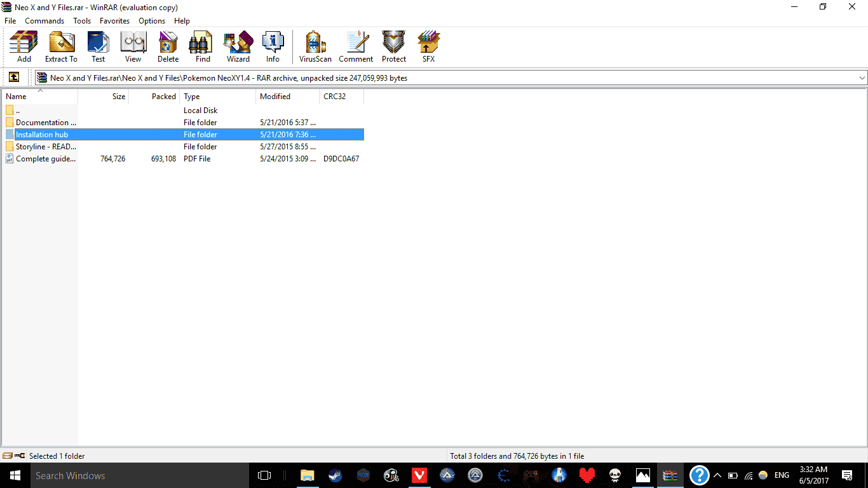Click the '..' parent directory name
The width and height of the screenshot is (868, 488).
click(18, 110)
